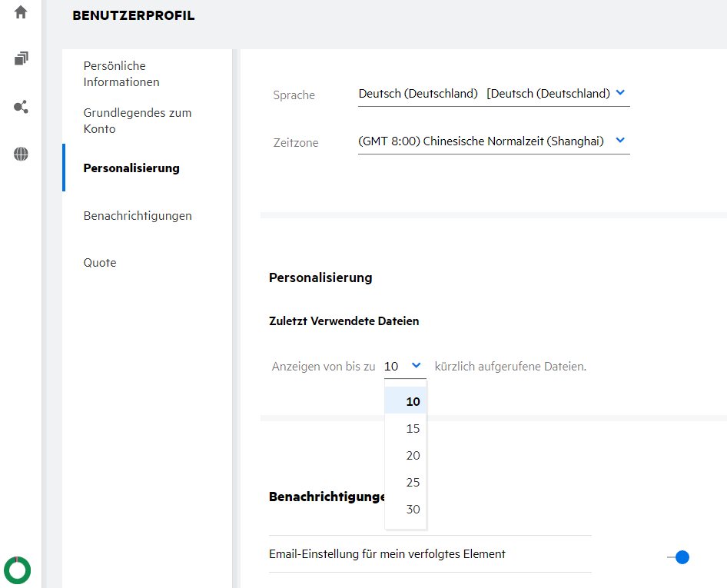Select option 10 in the dropdown list

click(413, 401)
